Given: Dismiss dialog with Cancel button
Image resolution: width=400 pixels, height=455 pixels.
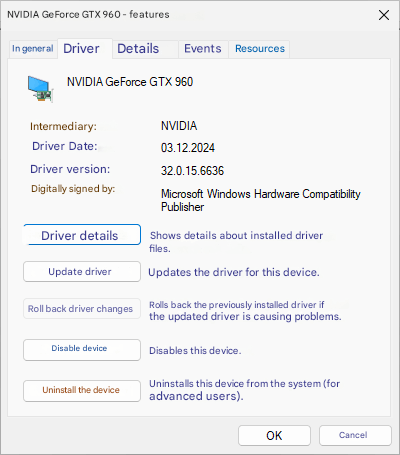Looking at the screenshot, I should pos(355,435).
